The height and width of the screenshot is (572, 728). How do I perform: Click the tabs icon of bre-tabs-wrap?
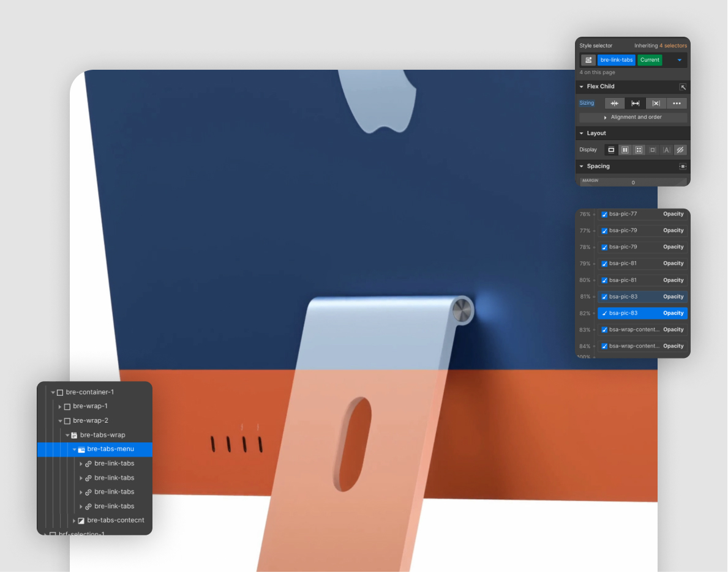(x=74, y=435)
